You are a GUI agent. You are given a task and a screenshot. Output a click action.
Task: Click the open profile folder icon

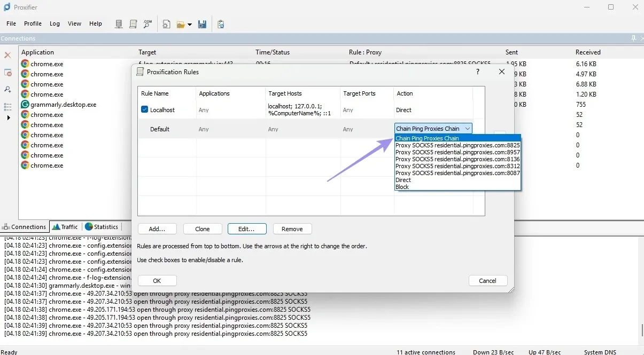pyautogui.click(x=181, y=25)
